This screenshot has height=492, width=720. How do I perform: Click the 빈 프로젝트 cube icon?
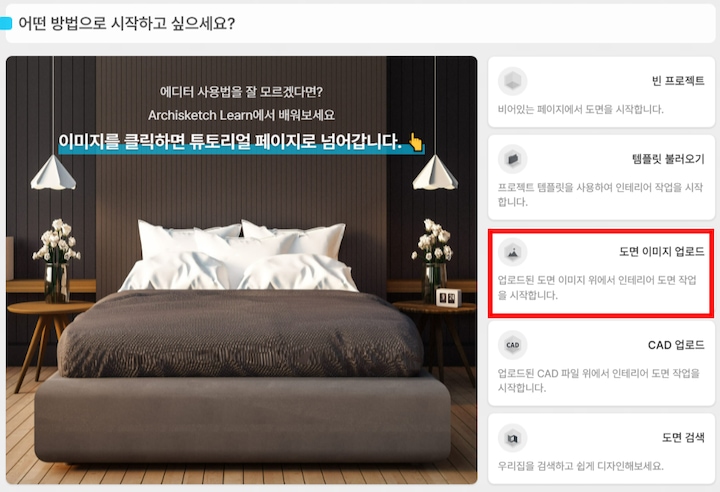point(512,82)
